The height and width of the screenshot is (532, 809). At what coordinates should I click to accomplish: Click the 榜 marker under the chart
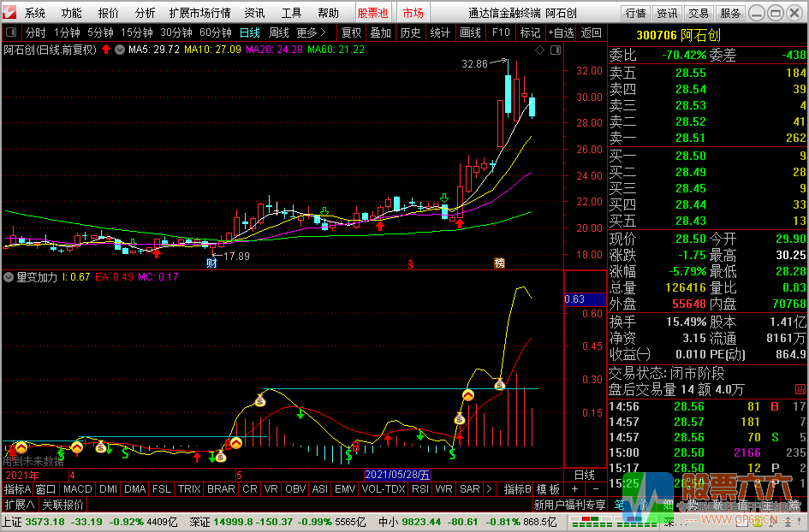pyautogui.click(x=499, y=263)
